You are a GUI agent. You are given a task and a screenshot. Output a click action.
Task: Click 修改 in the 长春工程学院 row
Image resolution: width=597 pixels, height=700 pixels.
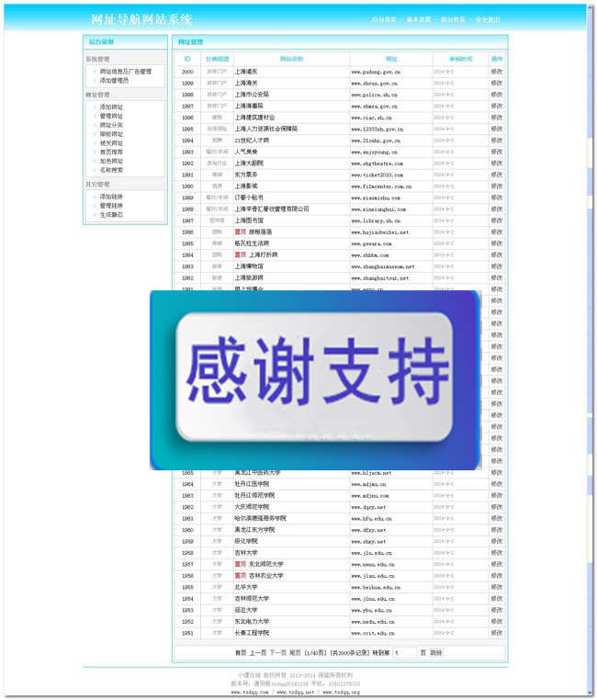coord(497,633)
